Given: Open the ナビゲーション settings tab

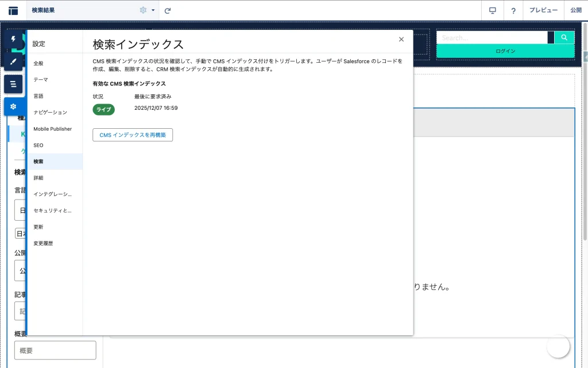Looking at the screenshot, I should [x=50, y=112].
